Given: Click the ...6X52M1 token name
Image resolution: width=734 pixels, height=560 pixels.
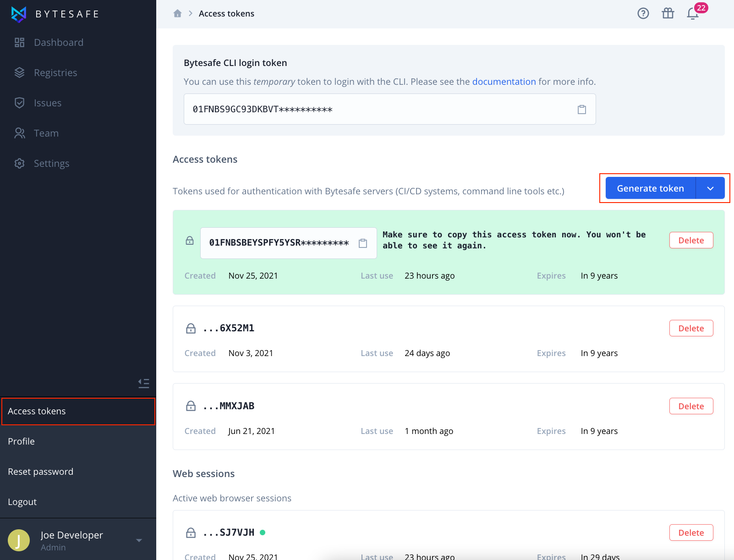Looking at the screenshot, I should click(x=229, y=328).
